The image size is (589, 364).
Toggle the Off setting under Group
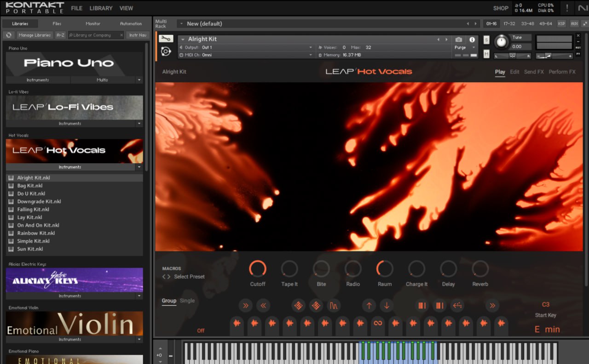201,330
